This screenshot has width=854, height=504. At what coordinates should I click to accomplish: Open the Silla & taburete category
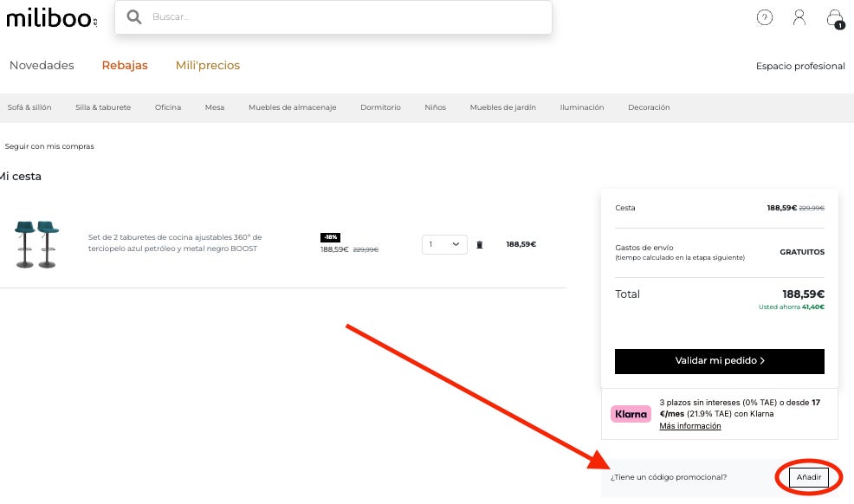103,107
